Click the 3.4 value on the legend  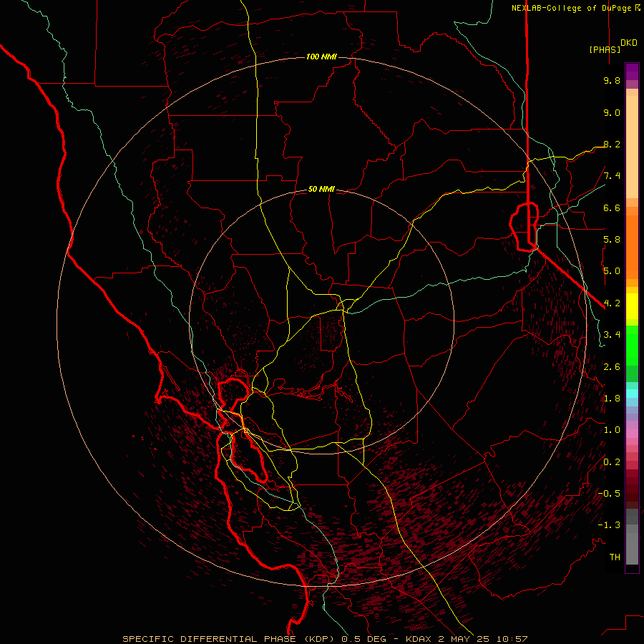(x=612, y=335)
